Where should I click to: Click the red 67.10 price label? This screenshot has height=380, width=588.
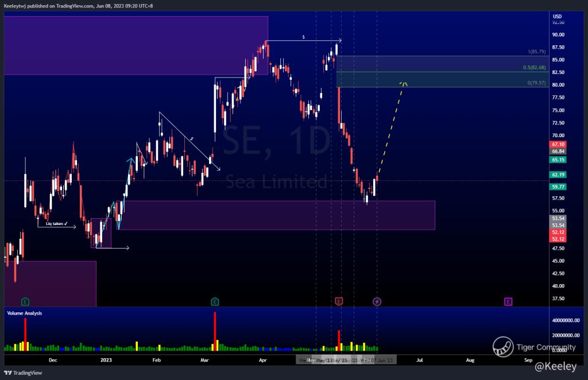click(558, 144)
